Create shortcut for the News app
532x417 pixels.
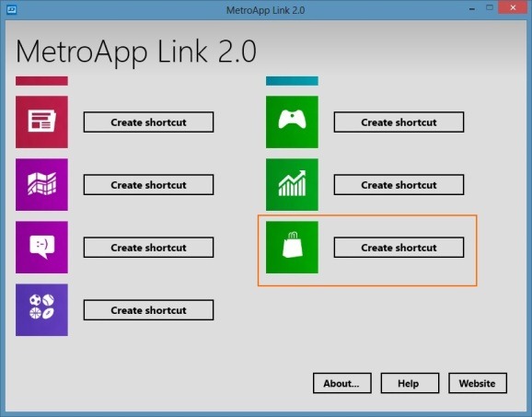coord(148,122)
